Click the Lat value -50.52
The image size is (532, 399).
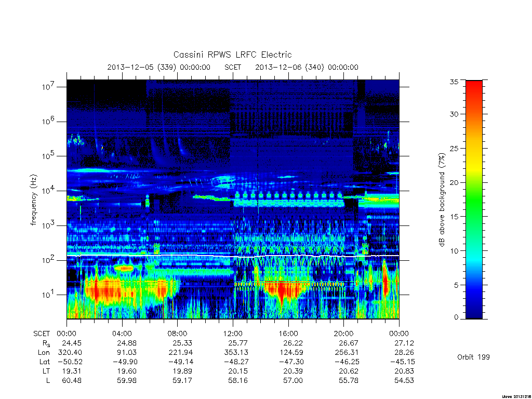click(x=69, y=362)
